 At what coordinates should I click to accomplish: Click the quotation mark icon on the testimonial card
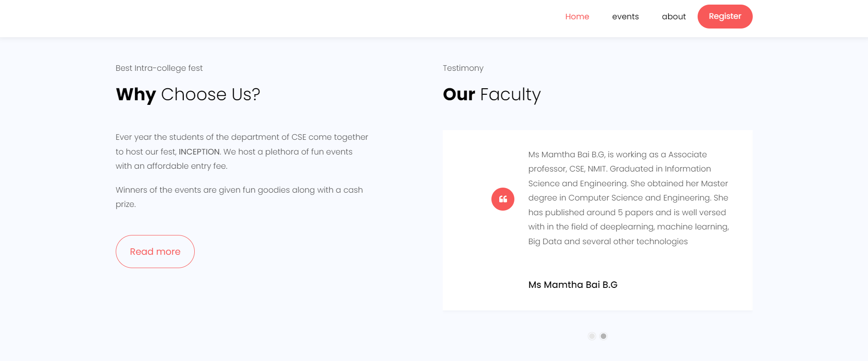[x=503, y=199]
